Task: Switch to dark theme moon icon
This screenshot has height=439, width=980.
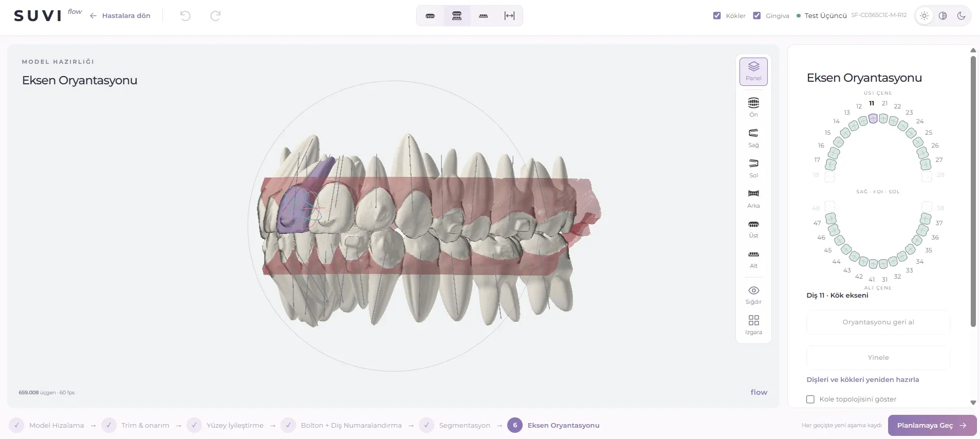Action: [961, 16]
